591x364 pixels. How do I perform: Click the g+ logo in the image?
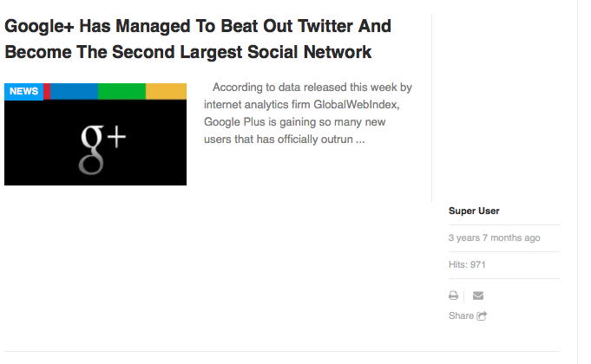(x=102, y=143)
